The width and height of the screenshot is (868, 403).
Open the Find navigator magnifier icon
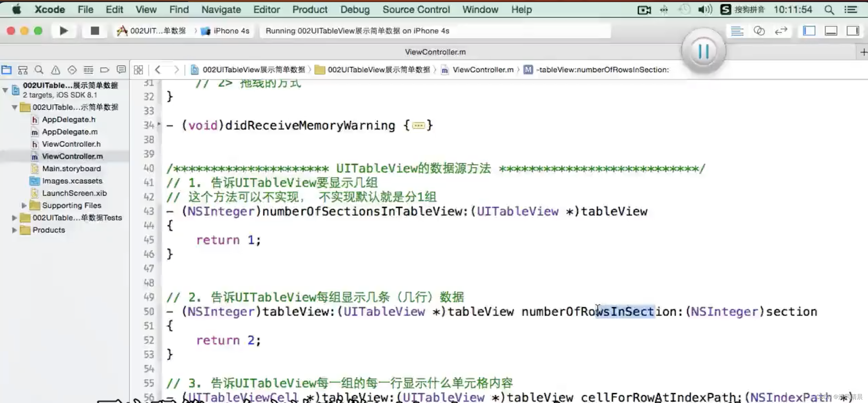click(39, 70)
